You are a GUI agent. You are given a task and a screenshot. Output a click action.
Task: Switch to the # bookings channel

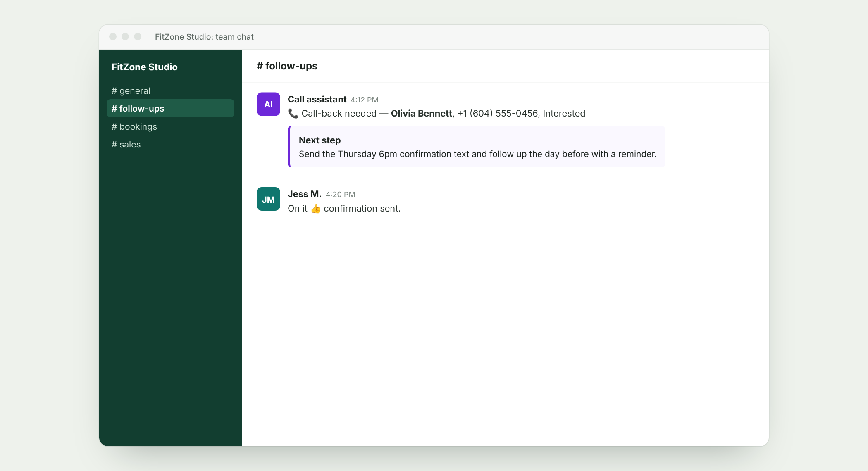point(170,126)
